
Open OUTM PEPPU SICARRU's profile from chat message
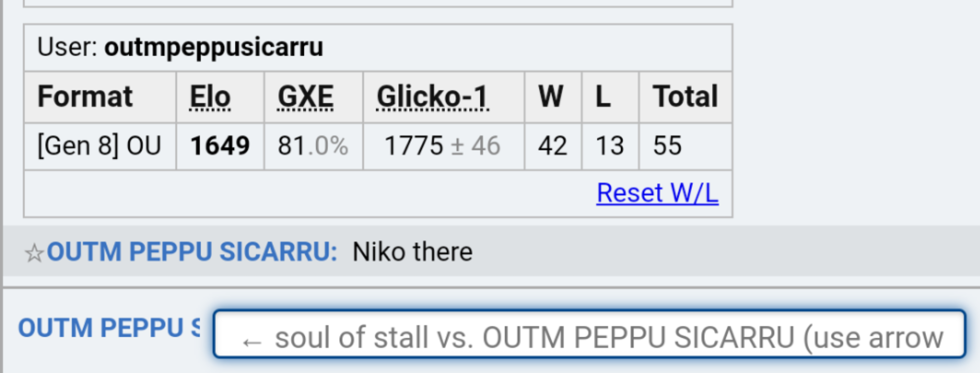point(192,252)
